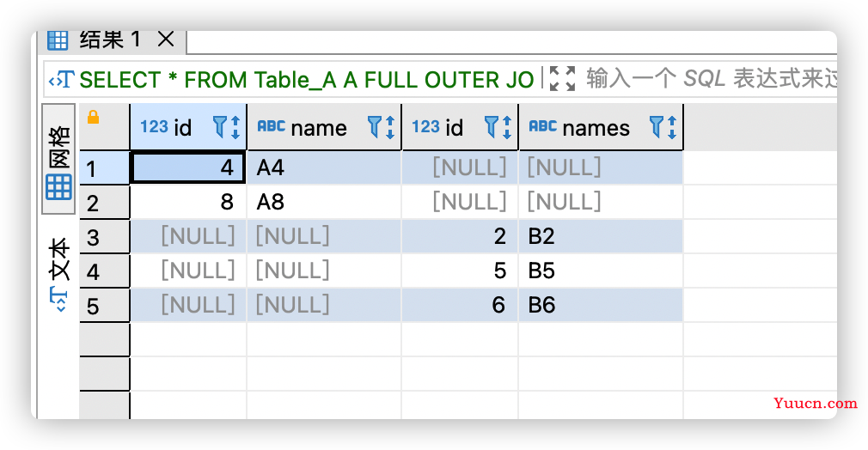
Task: Select row header number 5
Action: tap(105, 306)
